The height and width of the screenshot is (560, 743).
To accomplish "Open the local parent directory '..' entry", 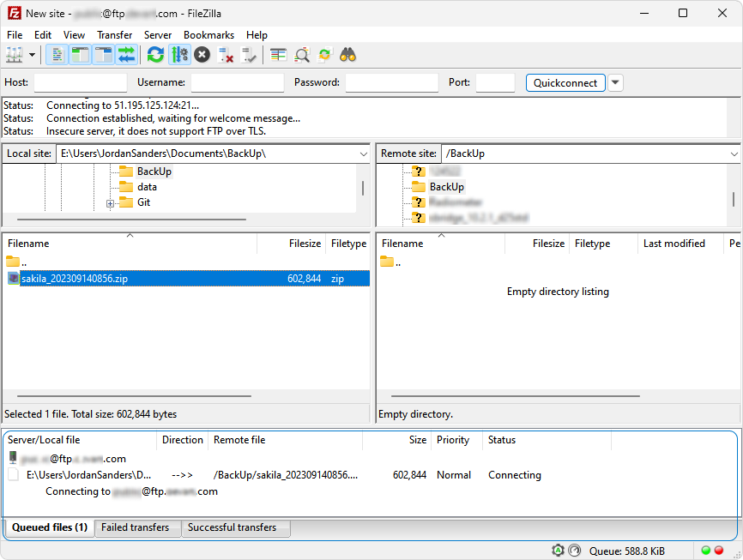I will (16, 262).
